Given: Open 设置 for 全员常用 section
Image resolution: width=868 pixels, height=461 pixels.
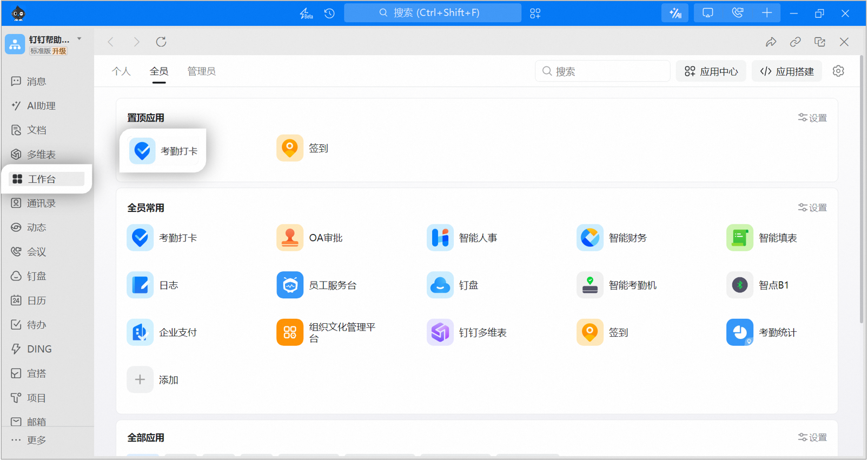Looking at the screenshot, I should [x=813, y=208].
